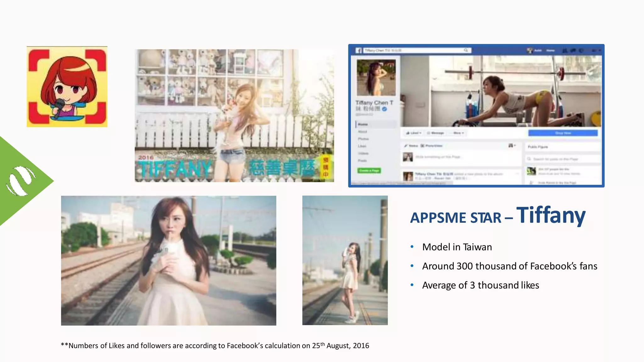Open Facebook messages icon in top bar
644x362 pixels.
pos(573,51)
